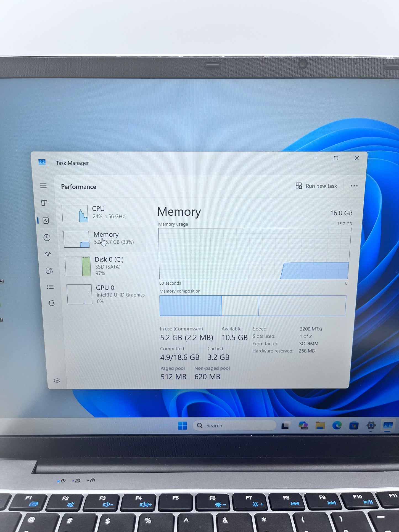
Task: Click the free segment of memory composition bar
Action: [302, 306]
